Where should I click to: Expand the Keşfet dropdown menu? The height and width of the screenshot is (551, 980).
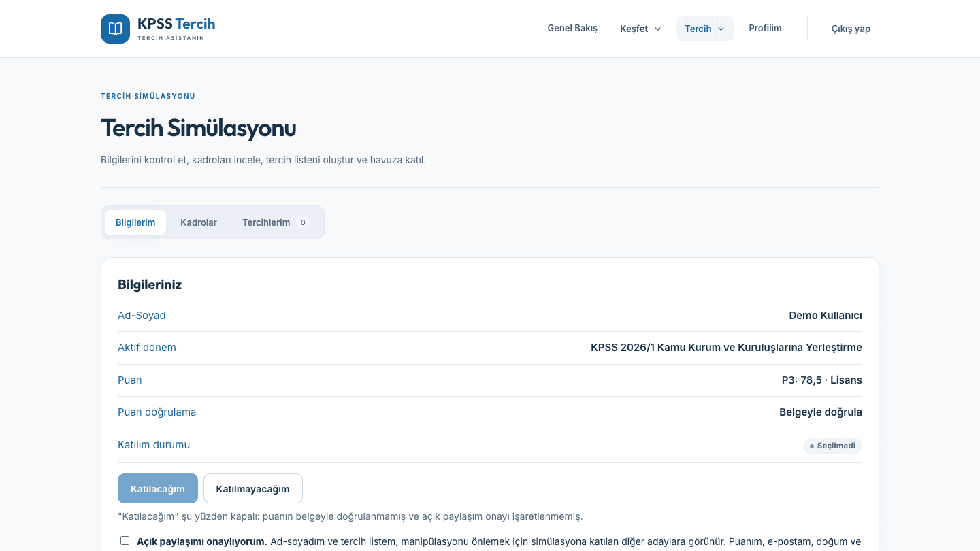(640, 29)
